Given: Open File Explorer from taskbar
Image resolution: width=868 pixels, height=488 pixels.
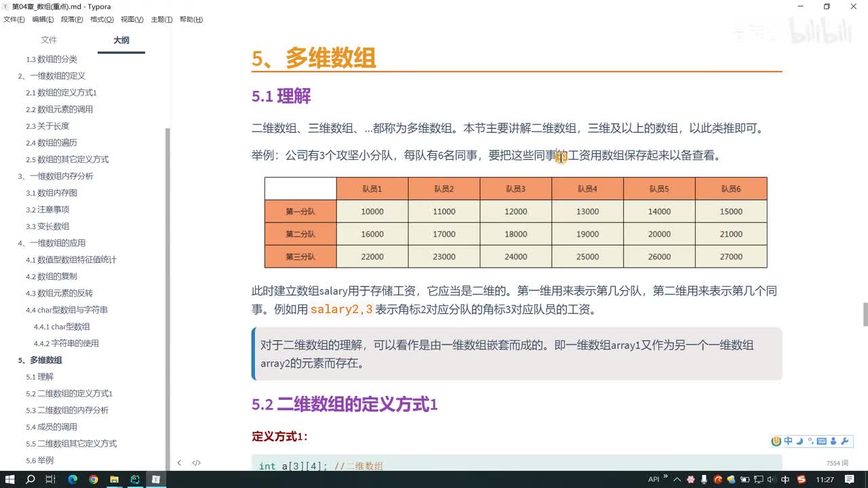Looking at the screenshot, I should [114, 479].
